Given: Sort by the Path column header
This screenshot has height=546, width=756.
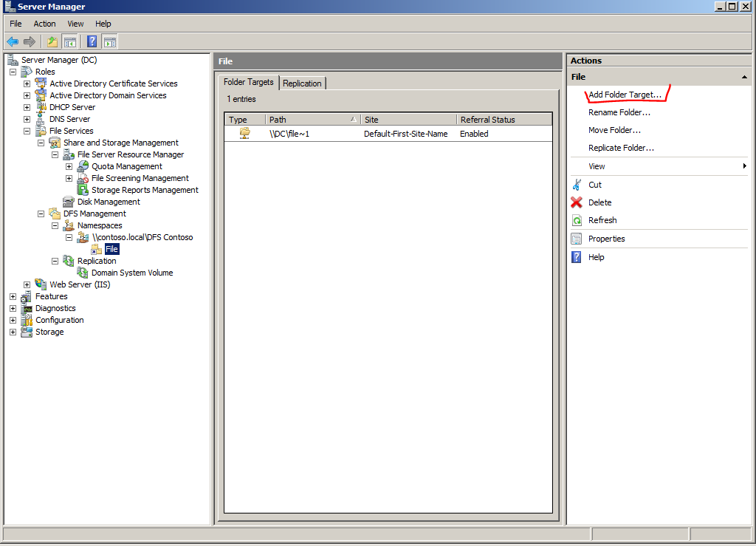Looking at the screenshot, I should tap(313, 120).
